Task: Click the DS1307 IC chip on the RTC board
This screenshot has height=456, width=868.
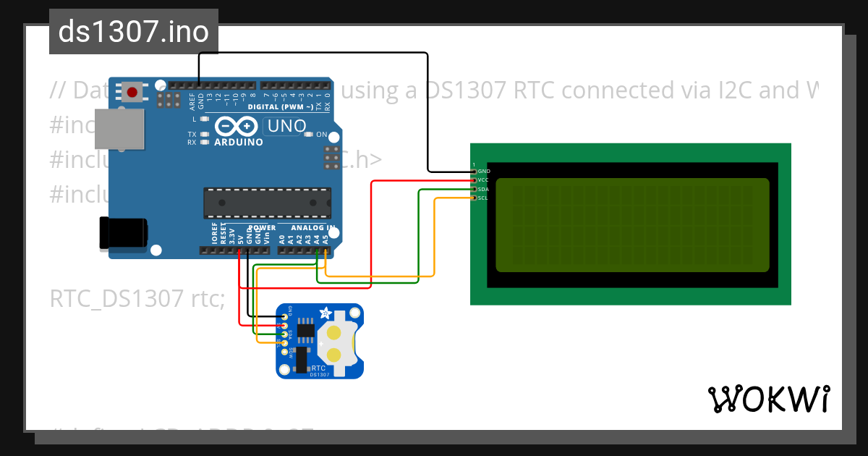Action: point(305,329)
